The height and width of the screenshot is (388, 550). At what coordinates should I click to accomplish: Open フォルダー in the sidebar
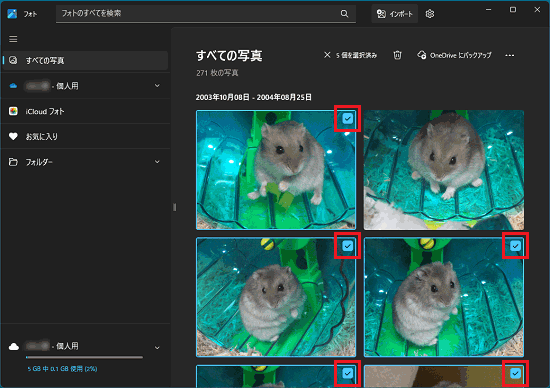click(86, 162)
